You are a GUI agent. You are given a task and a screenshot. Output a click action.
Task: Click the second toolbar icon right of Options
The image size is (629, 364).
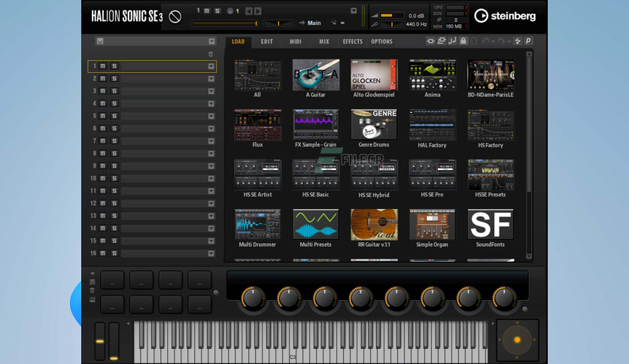441,41
